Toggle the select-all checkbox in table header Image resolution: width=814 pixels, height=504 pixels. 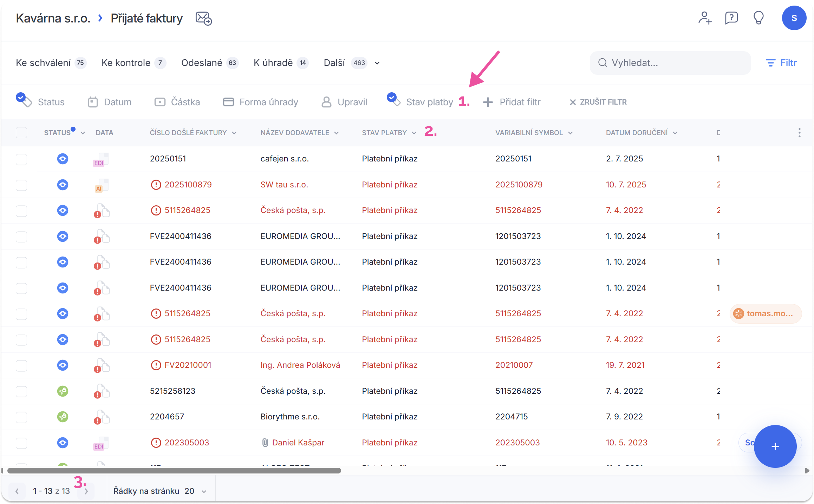21,133
